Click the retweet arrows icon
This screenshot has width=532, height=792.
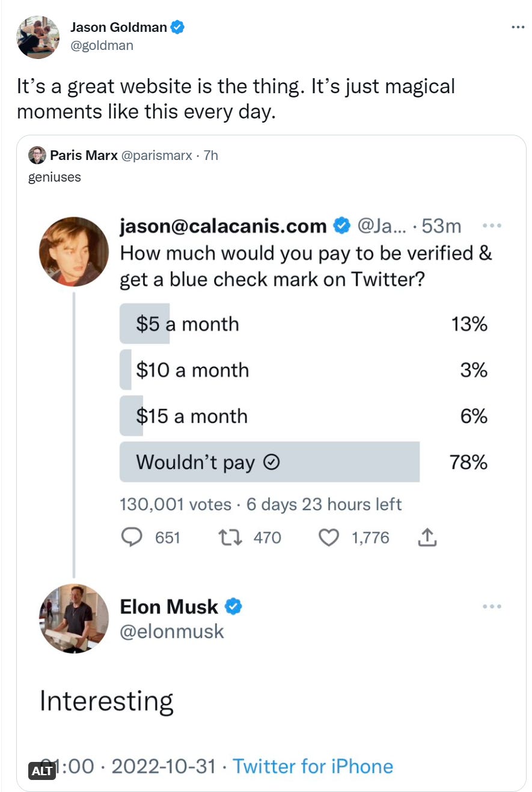[231, 537]
